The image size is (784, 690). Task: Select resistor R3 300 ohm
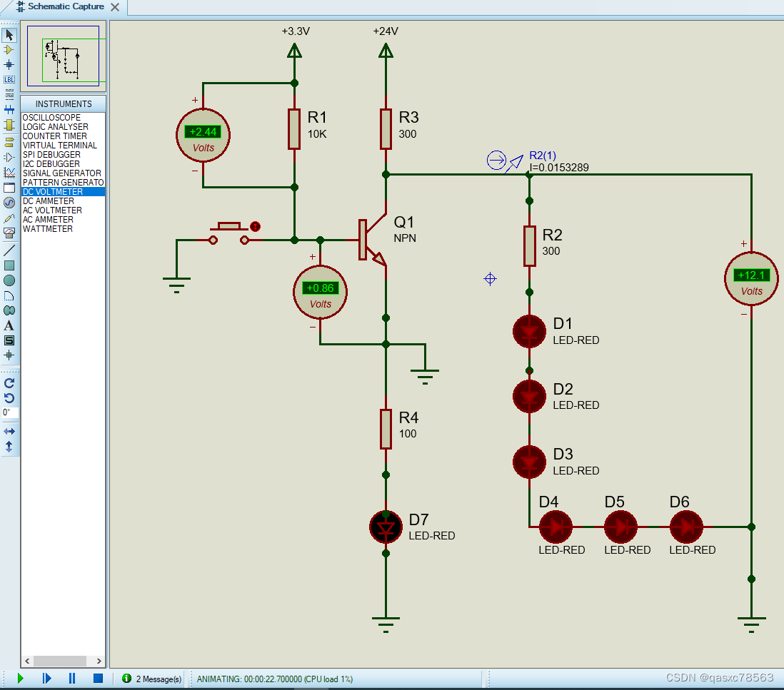point(386,129)
